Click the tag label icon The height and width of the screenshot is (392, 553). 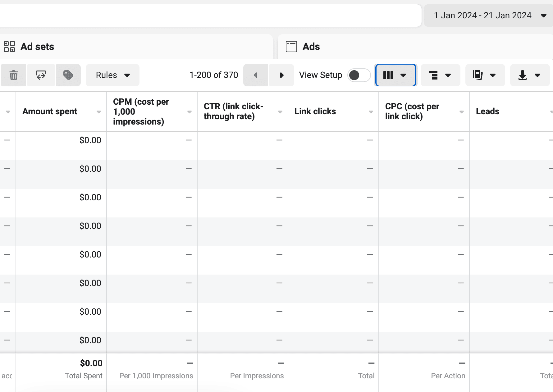68,75
